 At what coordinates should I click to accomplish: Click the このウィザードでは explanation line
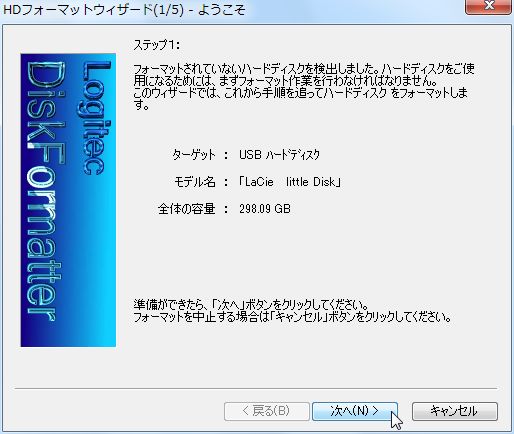click(300, 99)
